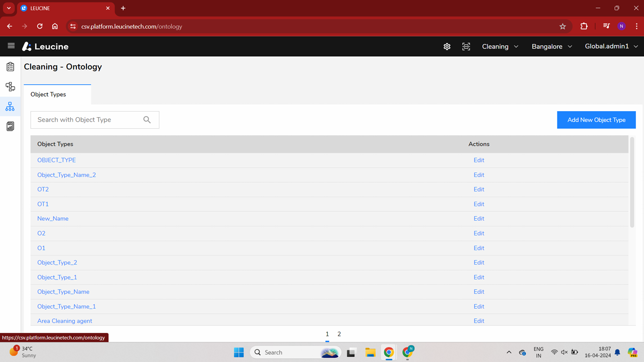
Task: Click the search magnifier icon
Action: coord(147,120)
